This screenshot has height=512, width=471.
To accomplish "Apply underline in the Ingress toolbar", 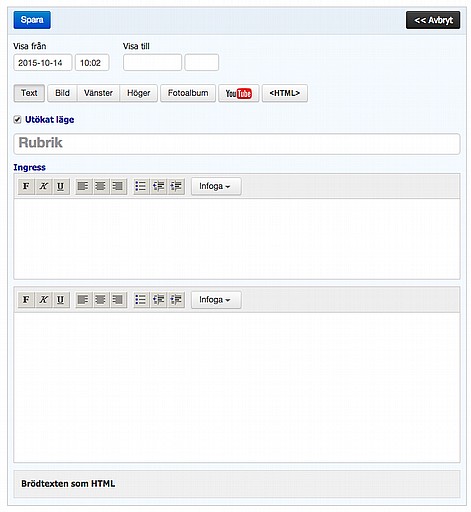I will click(x=60, y=186).
